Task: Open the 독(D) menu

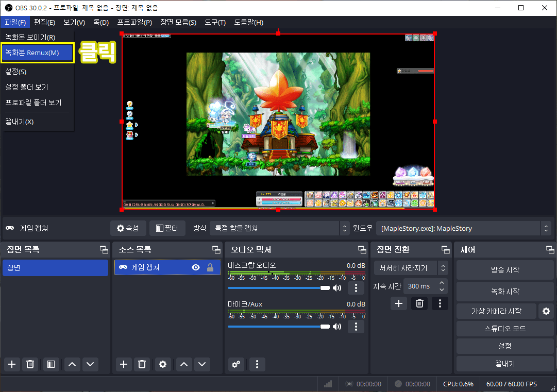Action: (x=101, y=22)
